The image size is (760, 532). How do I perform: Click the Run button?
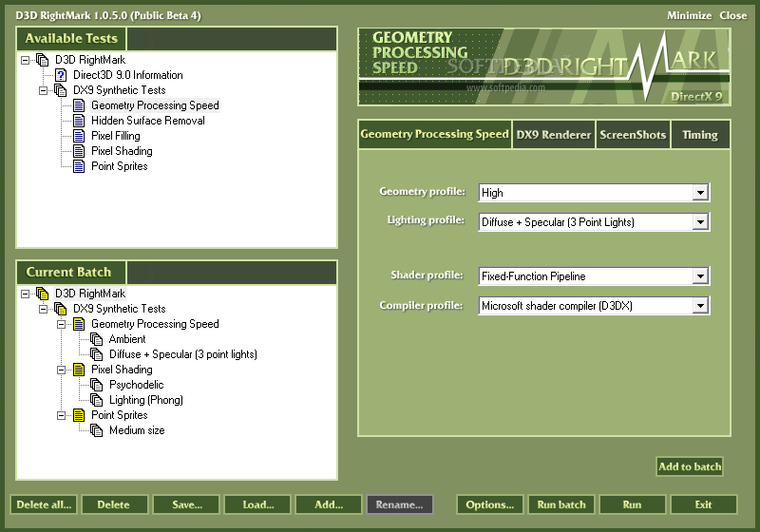pos(633,504)
